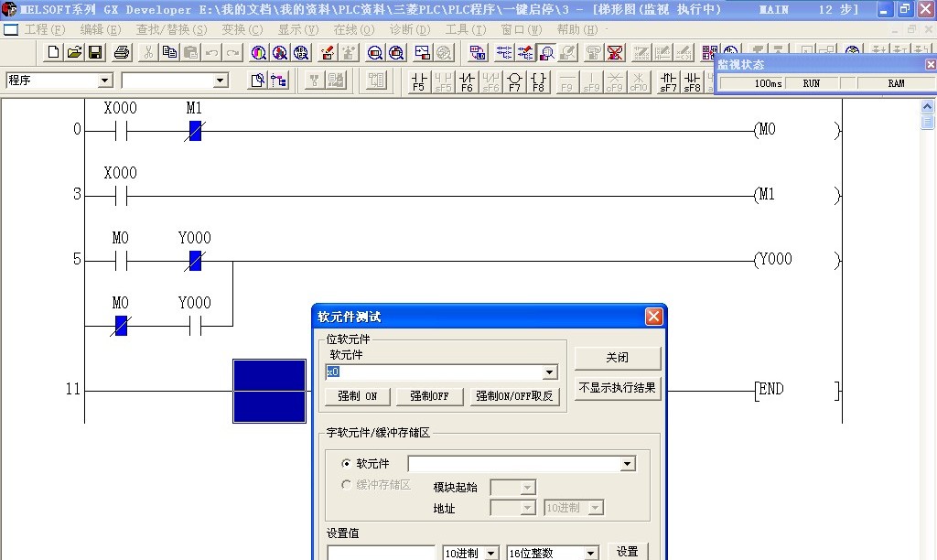
Task: Copy selection with the Copy icon
Action: click(x=169, y=52)
